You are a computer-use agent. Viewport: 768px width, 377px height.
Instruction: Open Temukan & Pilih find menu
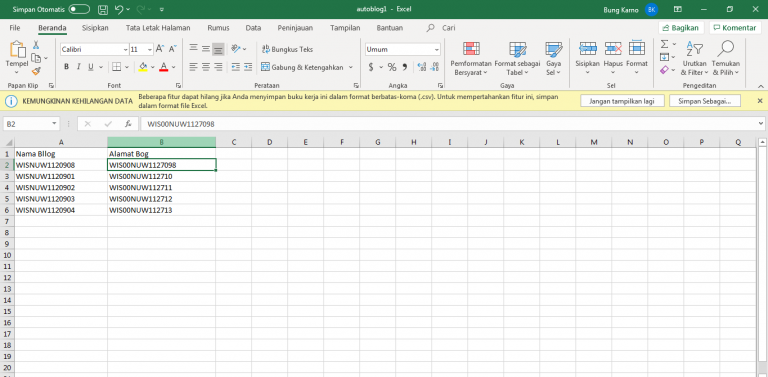725,58
